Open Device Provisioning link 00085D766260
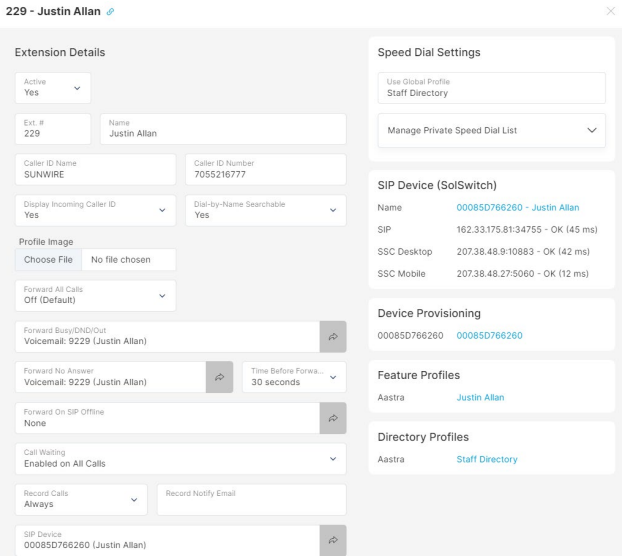The width and height of the screenshot is (625, 558). click(x=489, y=336)
